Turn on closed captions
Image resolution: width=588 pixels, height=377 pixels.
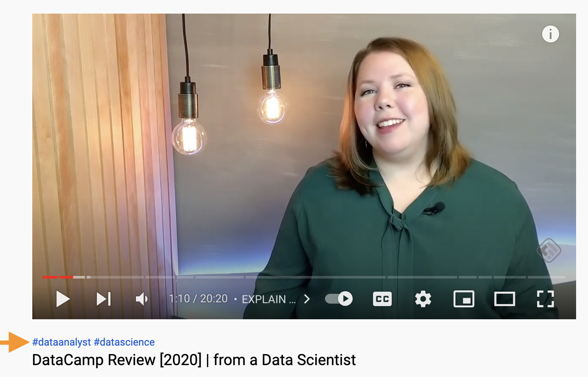(382, 299)
